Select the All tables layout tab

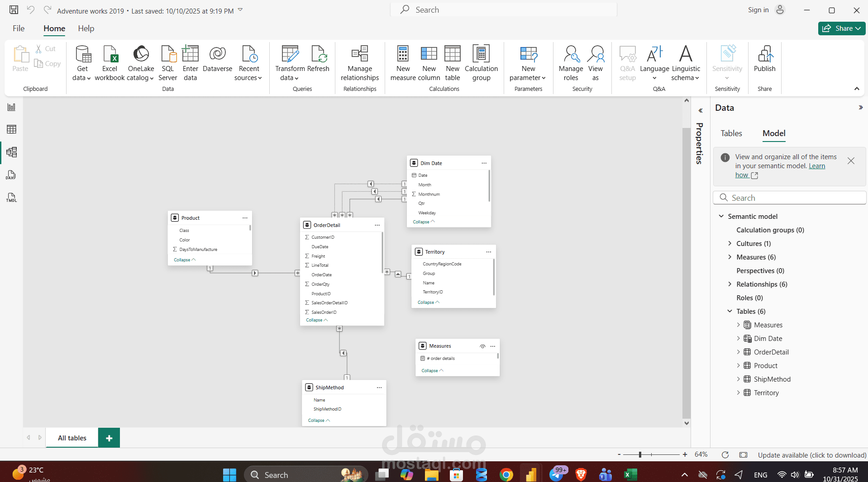coord(72,438)
